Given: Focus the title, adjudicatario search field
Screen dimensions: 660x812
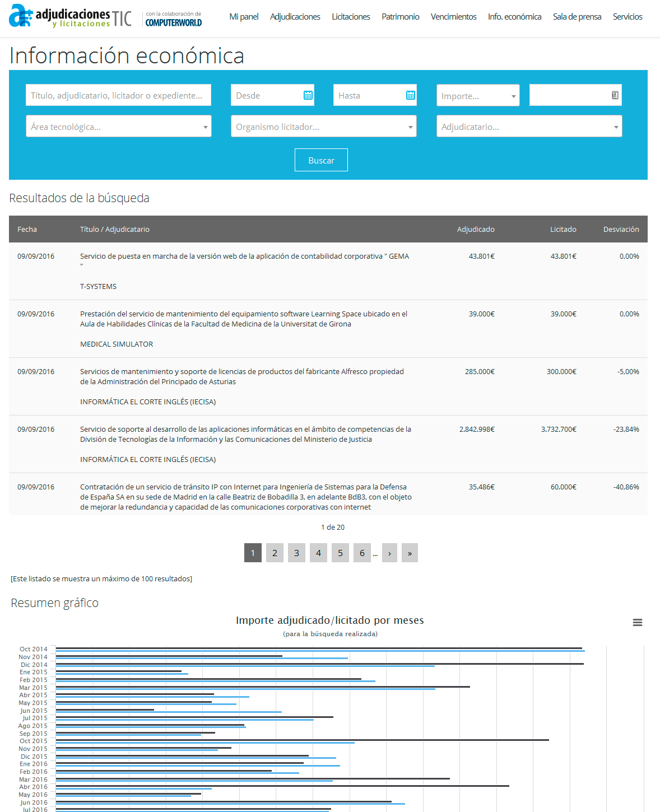Looking at the screenshot, I should pyautogui.click(x=119, y=95).
